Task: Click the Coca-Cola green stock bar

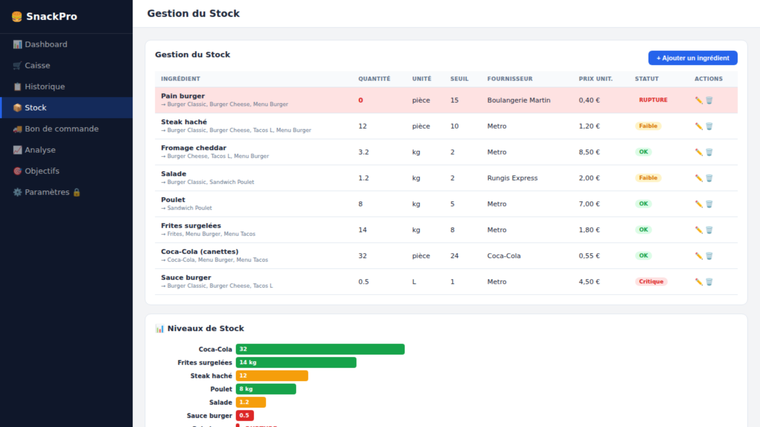Action: tap(320, 350)
